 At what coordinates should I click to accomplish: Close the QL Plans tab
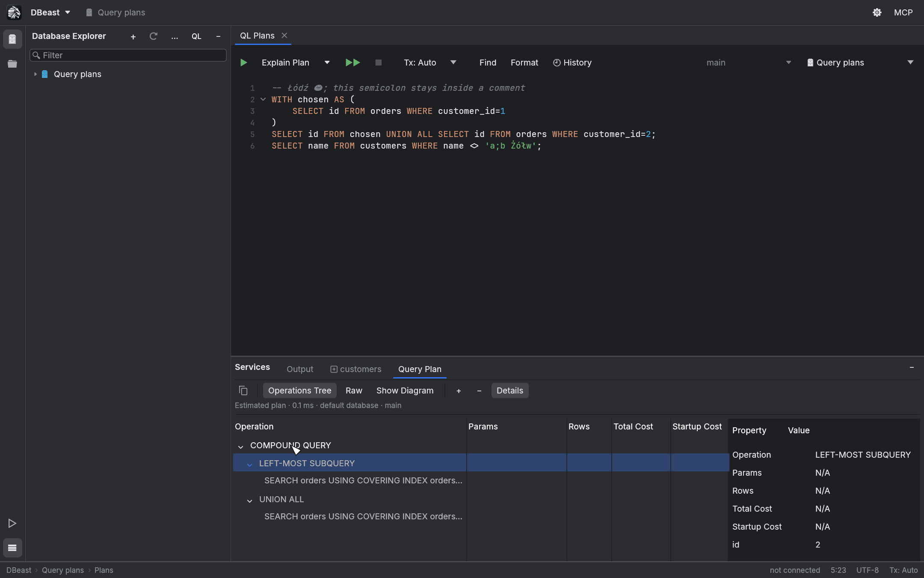(284, 36)
